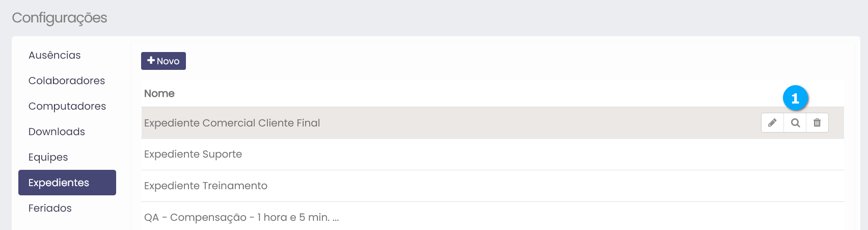
Task: Select Computadores from the settings menu
Action: (67, 106)
